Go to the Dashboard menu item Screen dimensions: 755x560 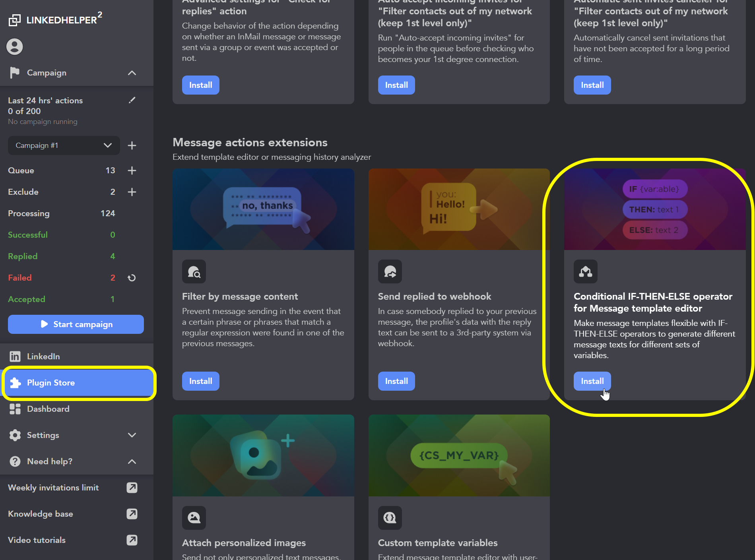coord(77,409)
